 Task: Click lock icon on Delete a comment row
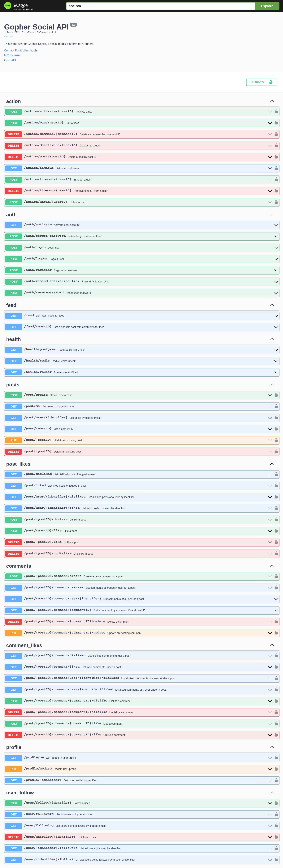(276, 622)
